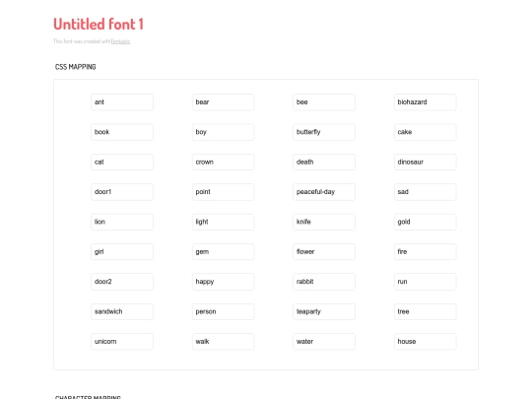Click the 'sandwich' mapping field

(x=122, y=311)
